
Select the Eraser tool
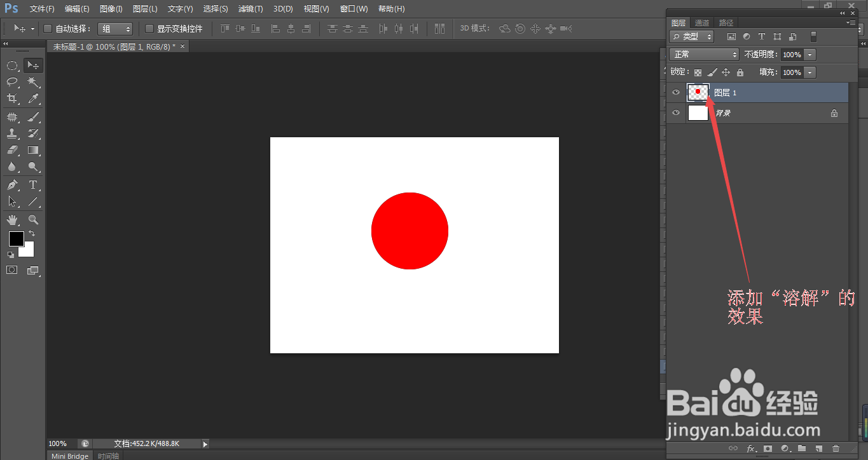pyautogui.click(x=12, y=151)
